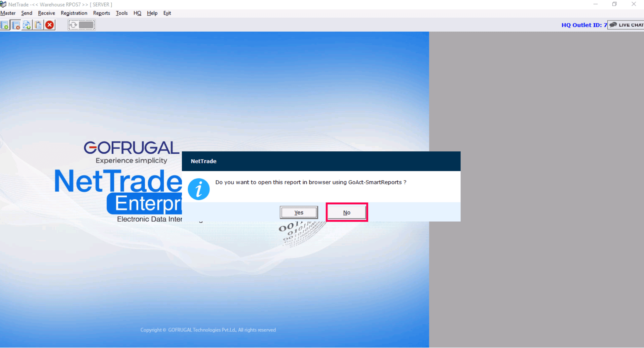Click the clipboard paste toolbar icon
Viewport: 644px width, 348px height.
pos(38,25)
